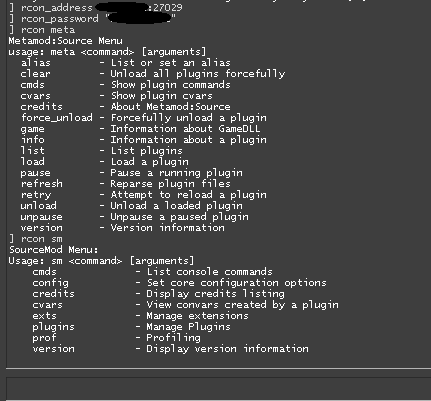The height and width of the screenshot is (401, 431).
Task: Click the 'rcon sm' command line
Action: 36,239
